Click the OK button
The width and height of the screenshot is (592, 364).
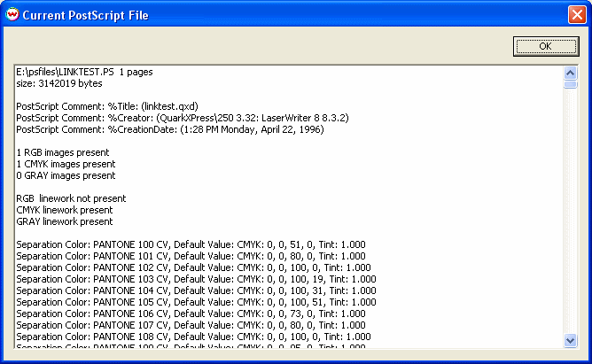(546, 46)
